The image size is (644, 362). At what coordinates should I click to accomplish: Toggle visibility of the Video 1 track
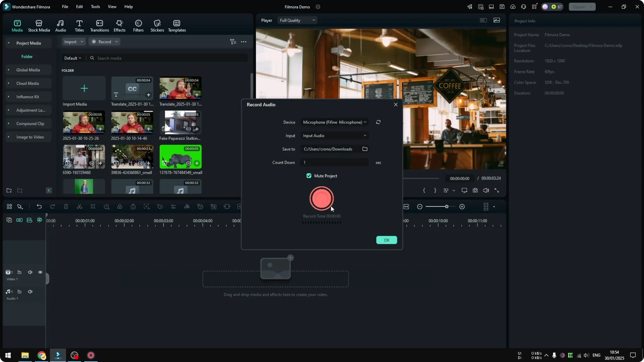40,272
